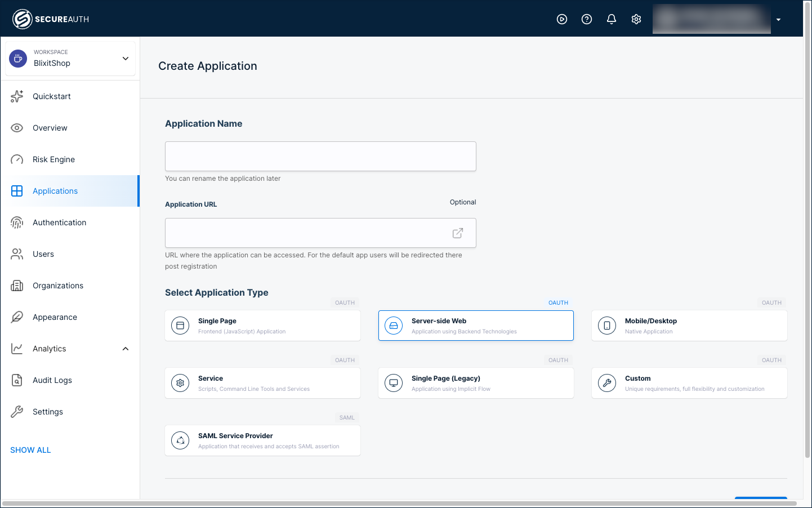Click the vertical scrollbar on right
Screen dimensions: 812x508
coord(807,230)
